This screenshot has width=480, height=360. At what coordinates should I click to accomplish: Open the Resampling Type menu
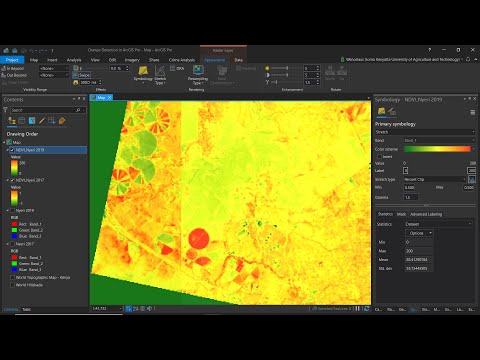pos(198,75)
